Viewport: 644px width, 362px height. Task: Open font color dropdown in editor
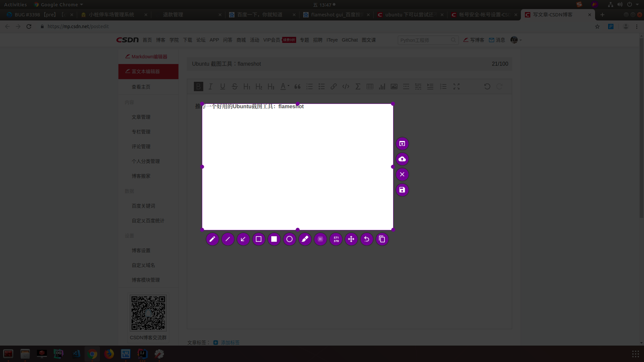284,86
